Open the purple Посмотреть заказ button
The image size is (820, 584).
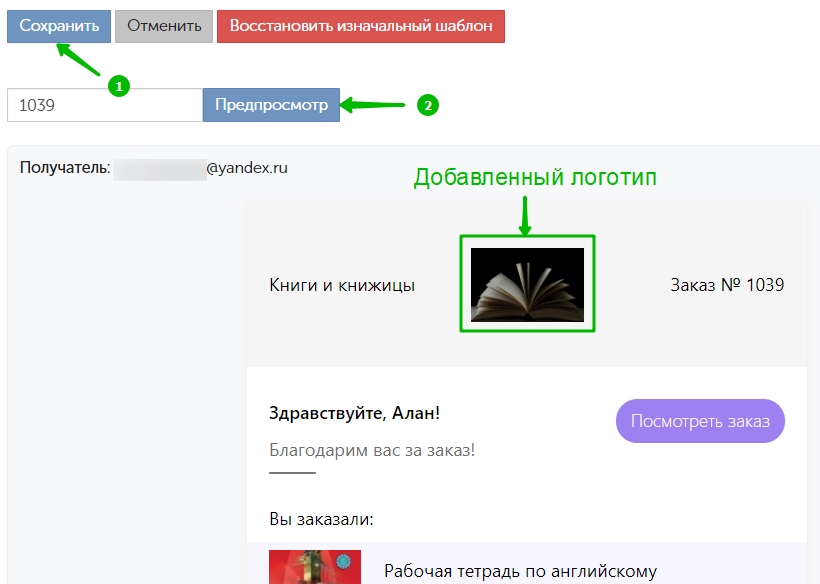700,421
